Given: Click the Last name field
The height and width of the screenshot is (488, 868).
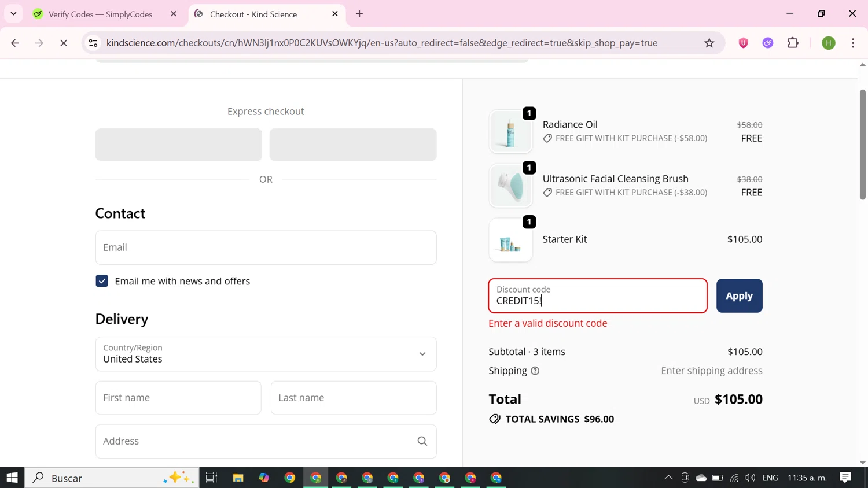Looking at the screenshot, I should point(354,398).
